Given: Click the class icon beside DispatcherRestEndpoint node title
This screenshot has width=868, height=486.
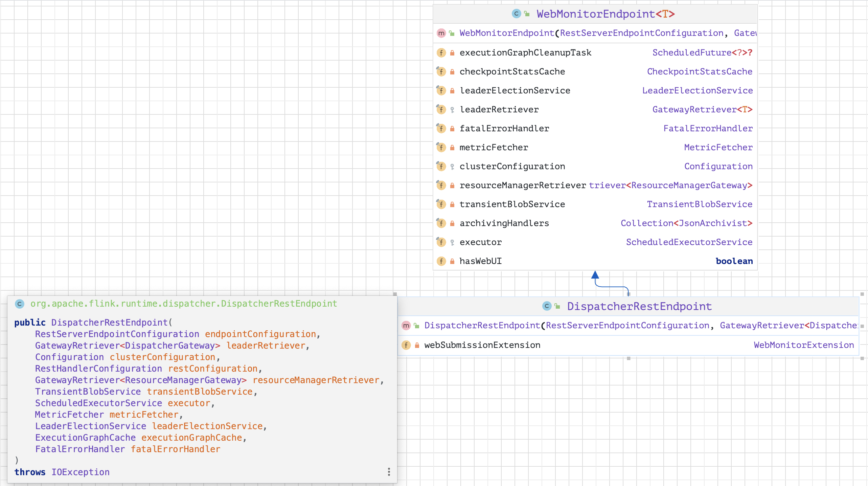Looking at the screenshot, I should pyautogui.click(x=547, y=306).
